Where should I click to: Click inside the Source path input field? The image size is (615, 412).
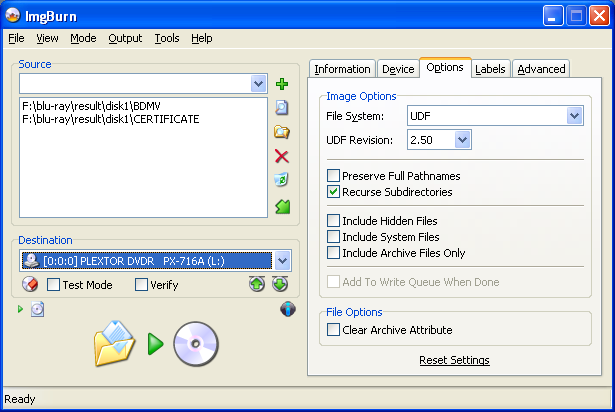tap(135, 84)
